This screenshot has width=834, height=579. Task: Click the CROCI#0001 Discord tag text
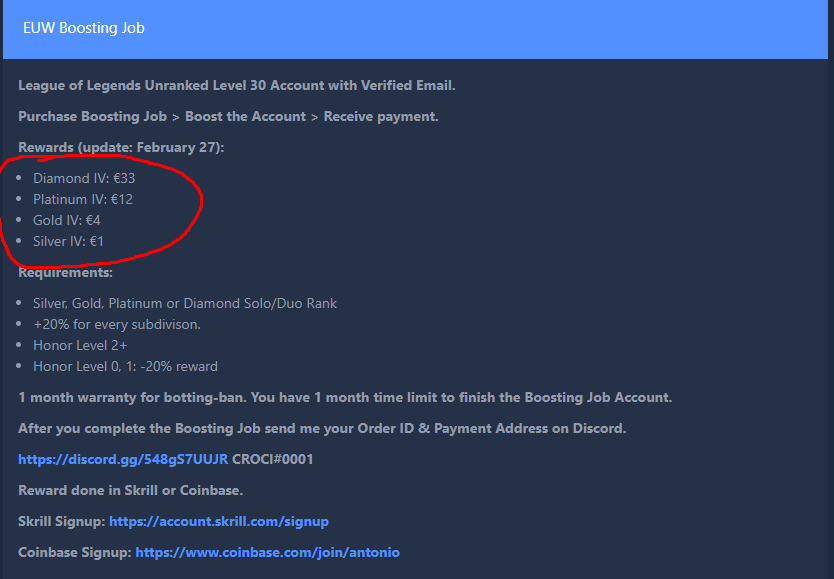point(273,459)
